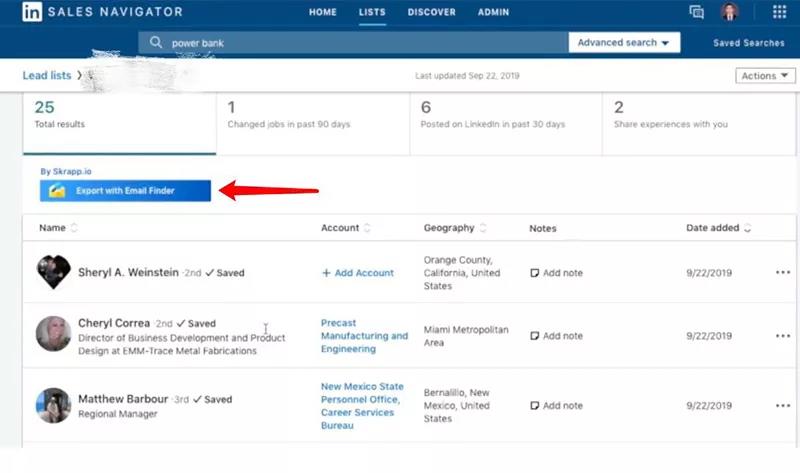800x473 pixels.
Task: Sort list by Name column
Action: (x=74, y=228)
